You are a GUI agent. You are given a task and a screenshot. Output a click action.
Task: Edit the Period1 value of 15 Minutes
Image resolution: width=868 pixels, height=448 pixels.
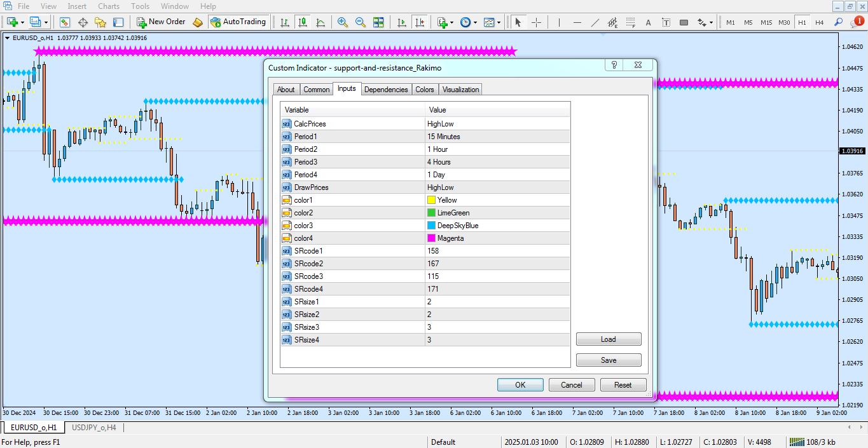click(496, 136)
